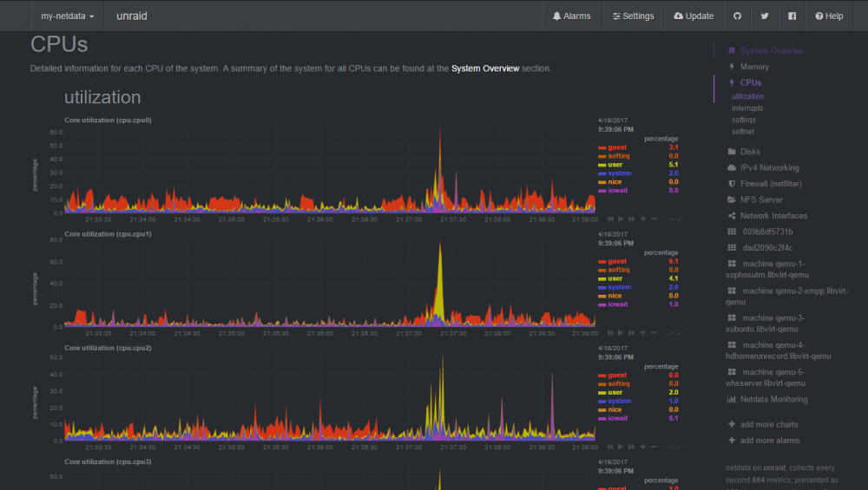The image size is (868, 490).
Task: Open the Update cloud download button
Action: [694, 16]
